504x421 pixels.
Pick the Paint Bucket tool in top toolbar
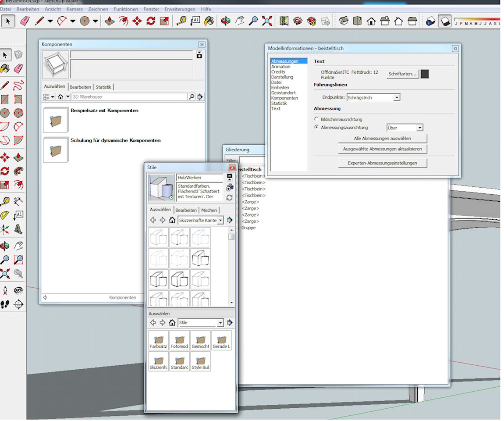(x=209, y=21)
